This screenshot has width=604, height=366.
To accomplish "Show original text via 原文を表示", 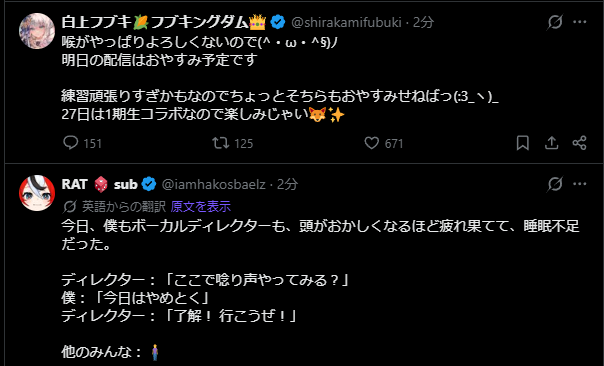I will (201, 207).
